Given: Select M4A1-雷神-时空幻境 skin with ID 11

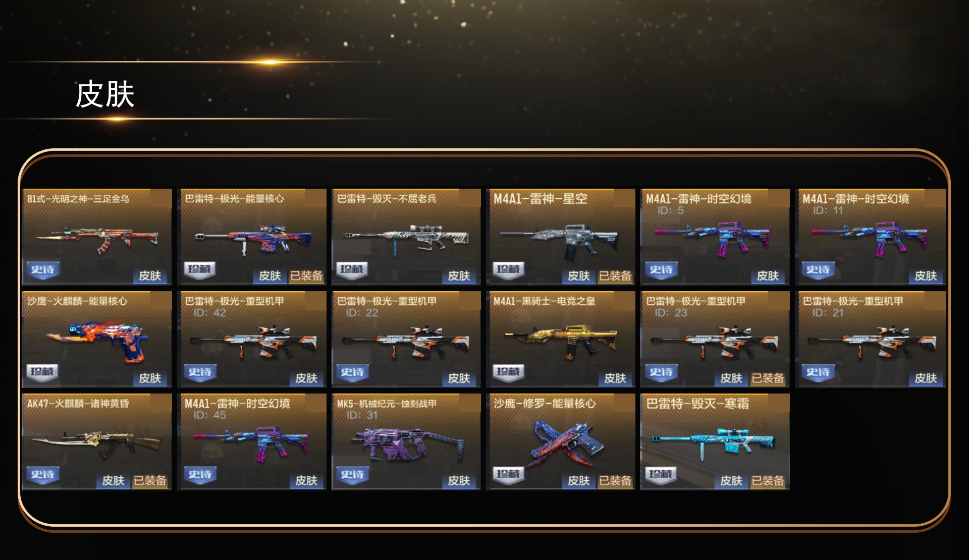Looking at the screenshot, I should pyautogui.click(x=871, y=237).
